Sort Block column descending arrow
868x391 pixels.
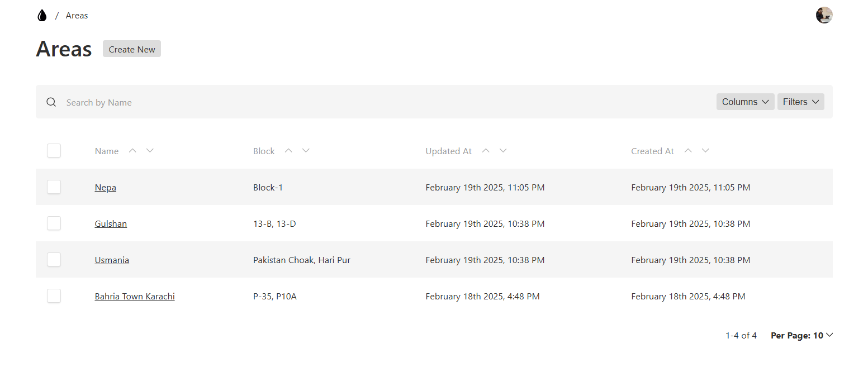(306, 150)
